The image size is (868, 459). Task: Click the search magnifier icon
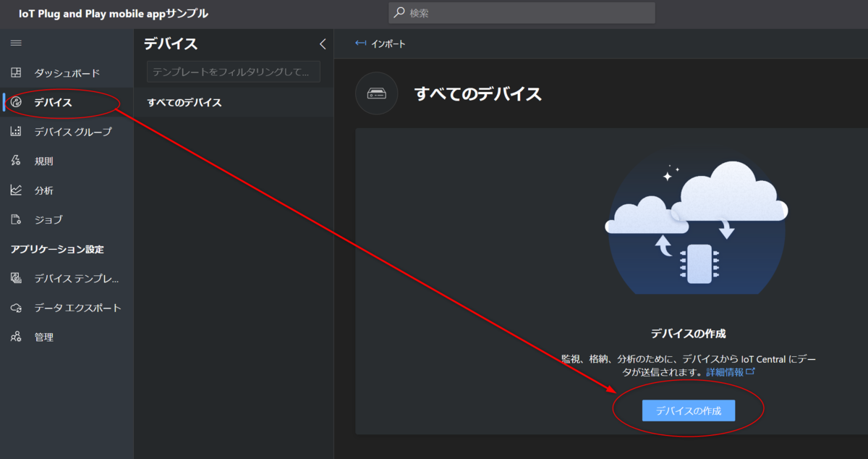pos(399,12)
